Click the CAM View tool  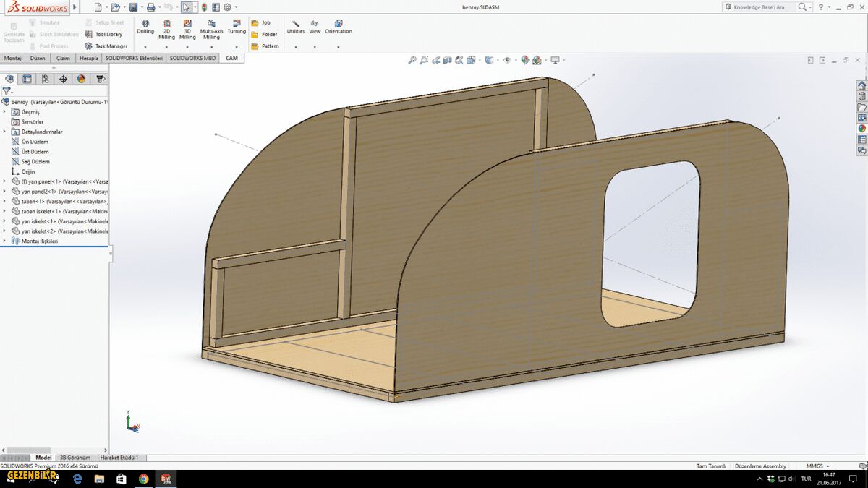pos(315,27)
